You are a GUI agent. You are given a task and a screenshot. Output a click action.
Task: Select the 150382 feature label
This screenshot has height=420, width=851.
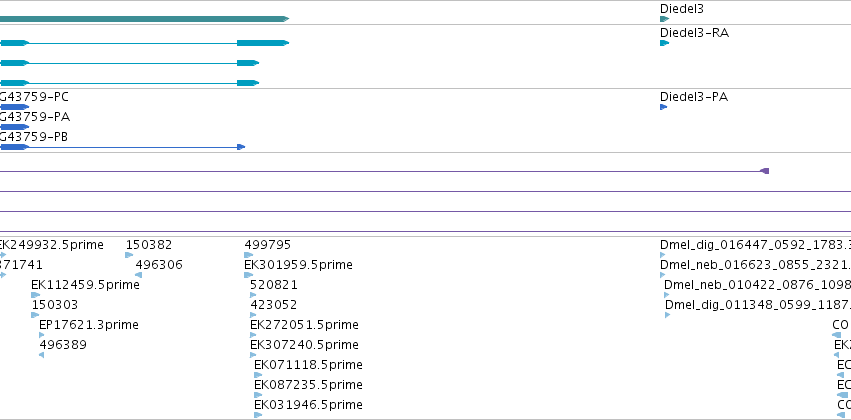click(x=149, y=245)
